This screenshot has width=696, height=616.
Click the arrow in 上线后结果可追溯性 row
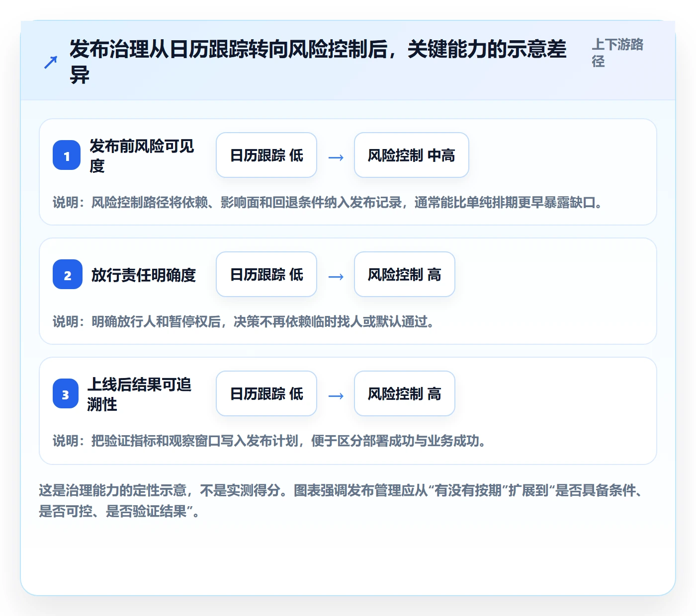coord(336,396)
